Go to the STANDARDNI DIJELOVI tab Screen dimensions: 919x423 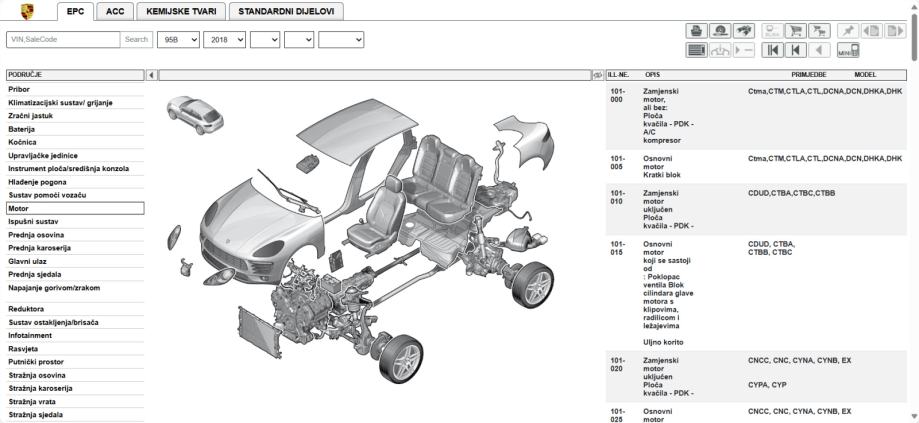click(x=286, y=11)
